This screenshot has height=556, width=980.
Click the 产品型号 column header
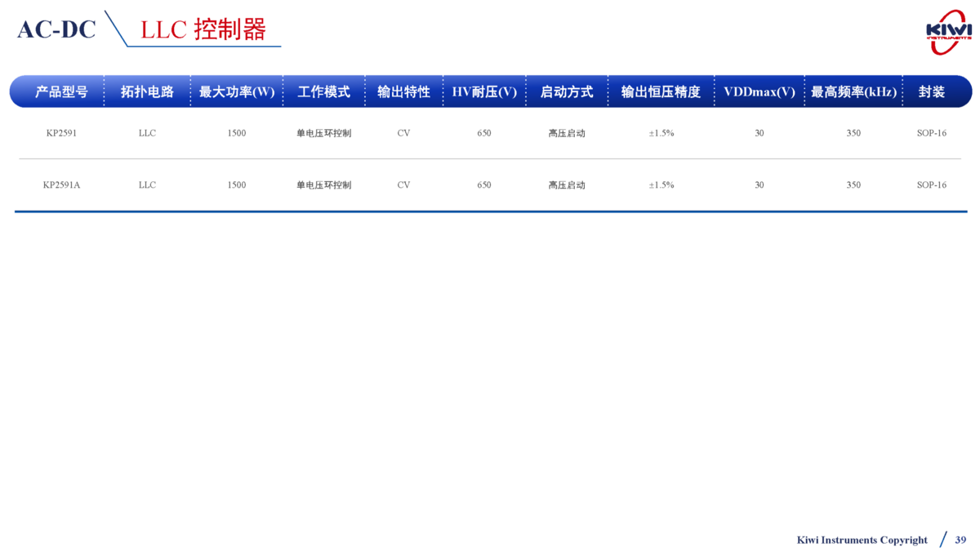[61, 91]
